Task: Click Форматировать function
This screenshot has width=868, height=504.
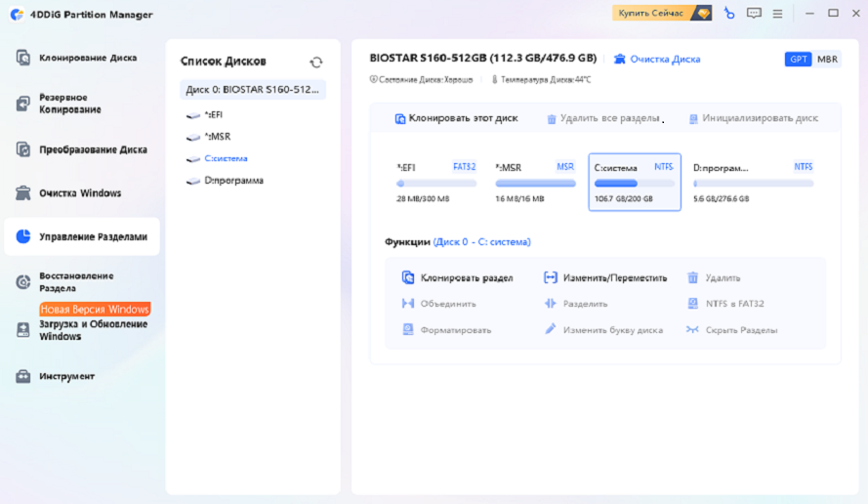Action: [x=446, y=330]
